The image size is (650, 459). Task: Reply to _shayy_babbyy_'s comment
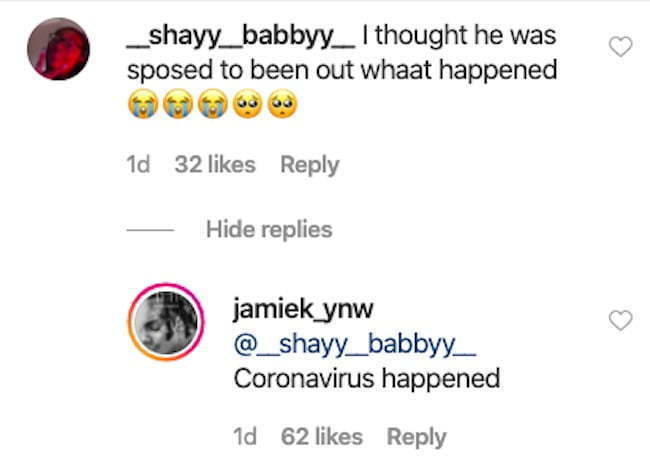(310, 165)
